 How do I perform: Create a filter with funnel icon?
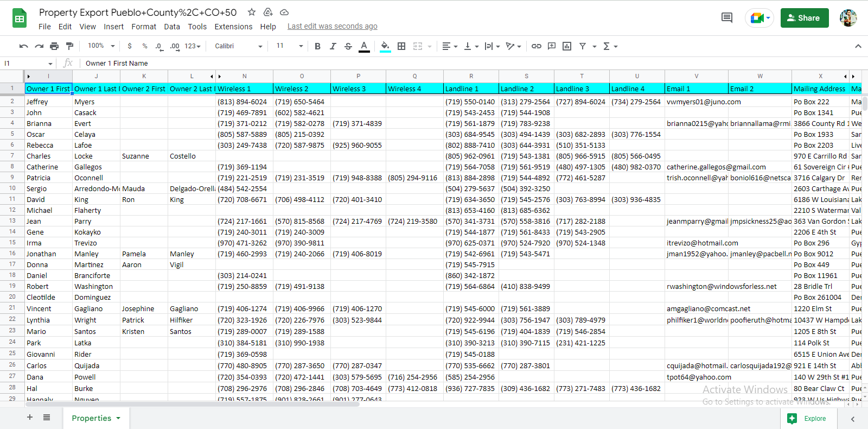(583, 46)
